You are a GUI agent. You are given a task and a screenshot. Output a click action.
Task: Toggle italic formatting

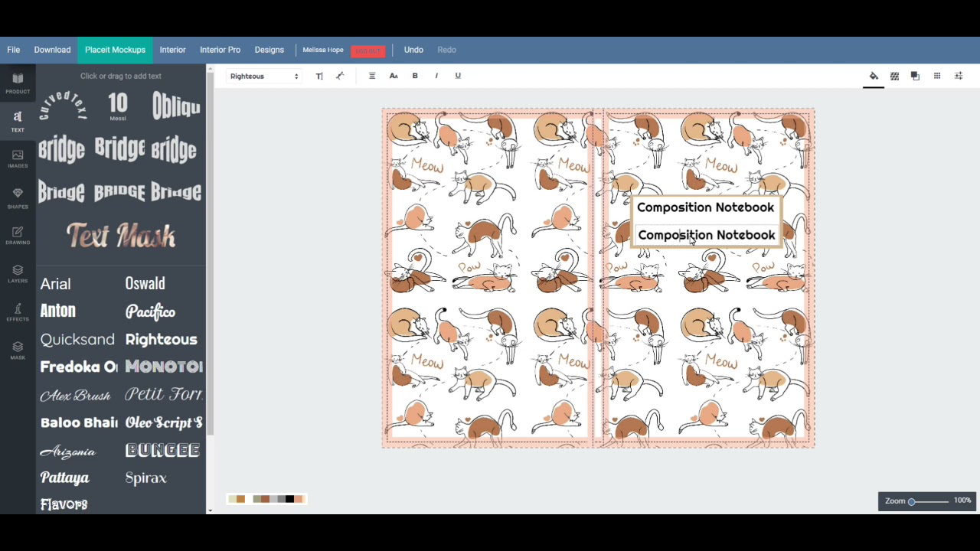[x=436, y=76]
